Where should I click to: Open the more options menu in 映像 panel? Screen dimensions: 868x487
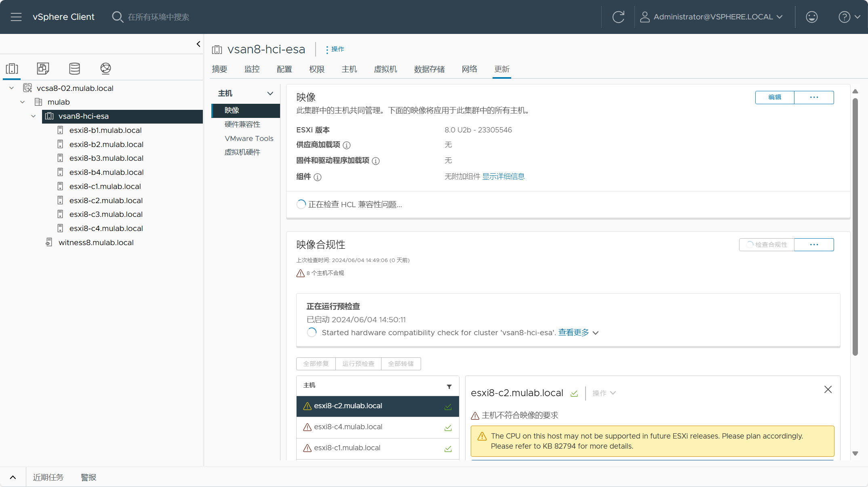point(814,97)
